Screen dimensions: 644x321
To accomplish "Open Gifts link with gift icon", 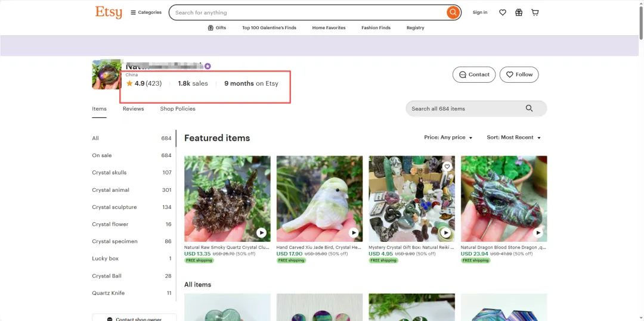I will click(x=217, y=28).
